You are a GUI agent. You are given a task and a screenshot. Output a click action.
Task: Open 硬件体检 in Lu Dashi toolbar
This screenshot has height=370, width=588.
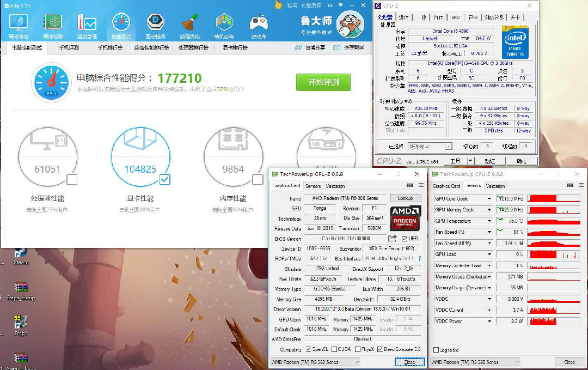[x=19, y=26]
